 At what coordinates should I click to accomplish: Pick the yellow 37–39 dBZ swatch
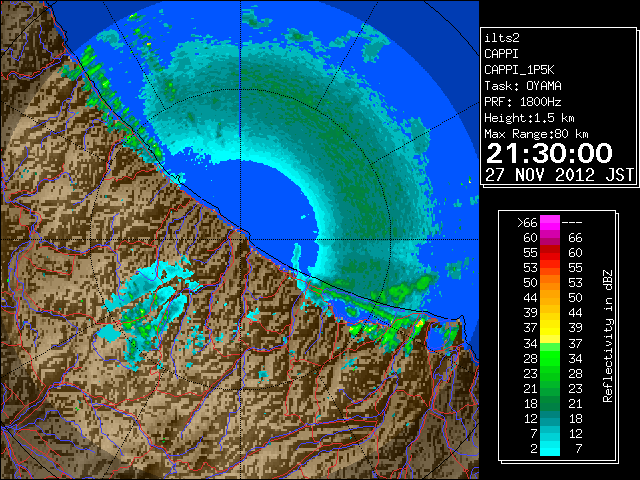tap(550, 328)
